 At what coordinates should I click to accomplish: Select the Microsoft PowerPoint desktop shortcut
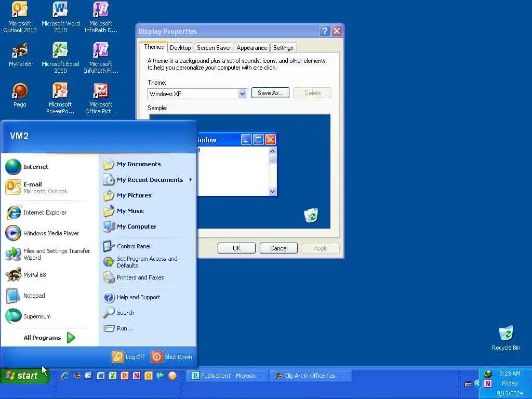click(60, 98)
